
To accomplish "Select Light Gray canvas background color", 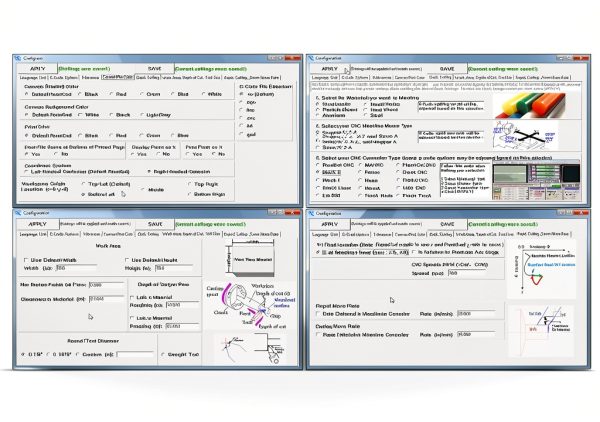I will pyautogui.click(x=156, y=115).
